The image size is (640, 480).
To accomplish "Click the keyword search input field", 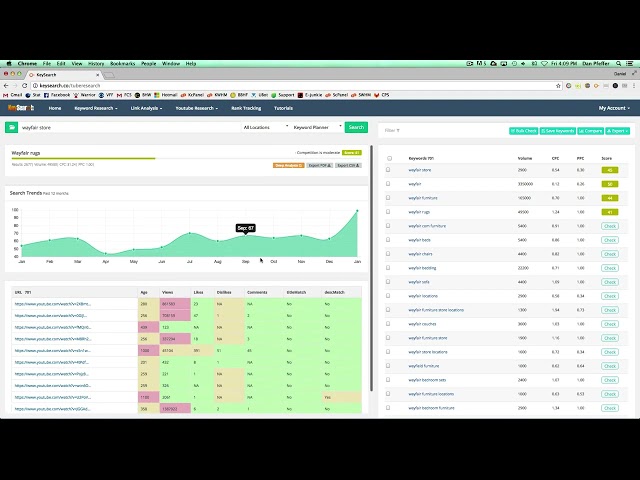I will (x=130, y=127).
